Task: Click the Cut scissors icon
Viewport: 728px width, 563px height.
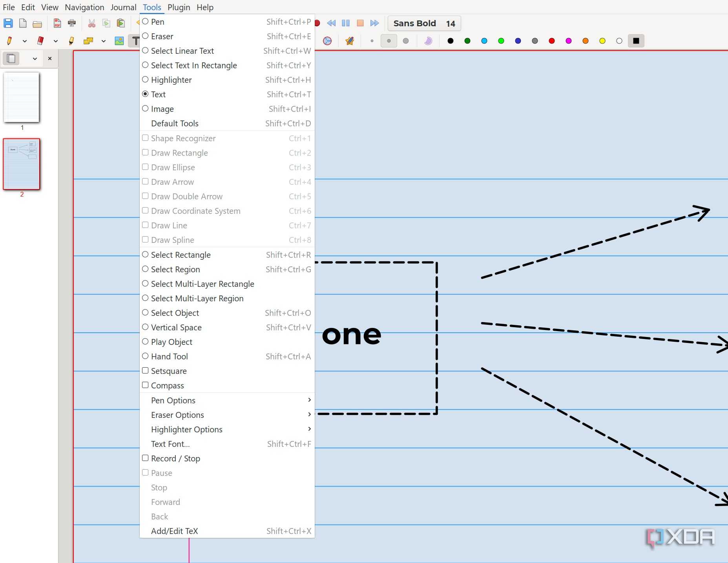Action: 92,23
